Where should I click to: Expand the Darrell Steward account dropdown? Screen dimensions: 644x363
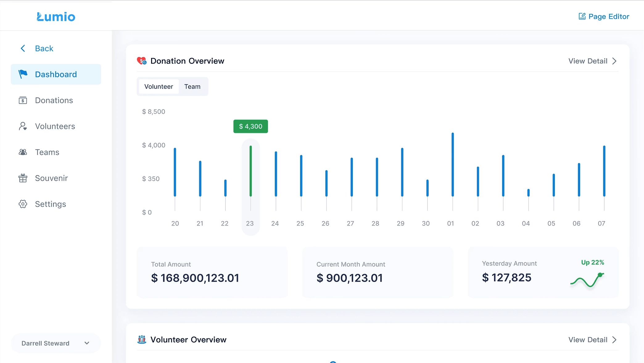[x=87, y=343]
